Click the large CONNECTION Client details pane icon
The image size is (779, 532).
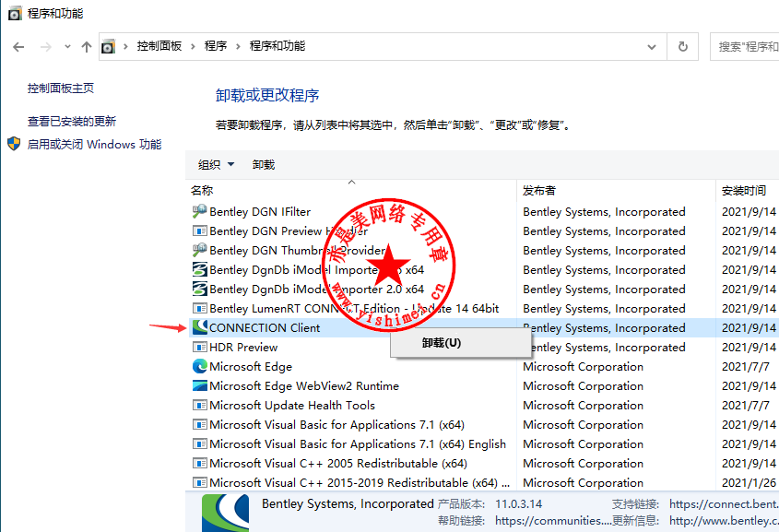click(x=226, y=513)
